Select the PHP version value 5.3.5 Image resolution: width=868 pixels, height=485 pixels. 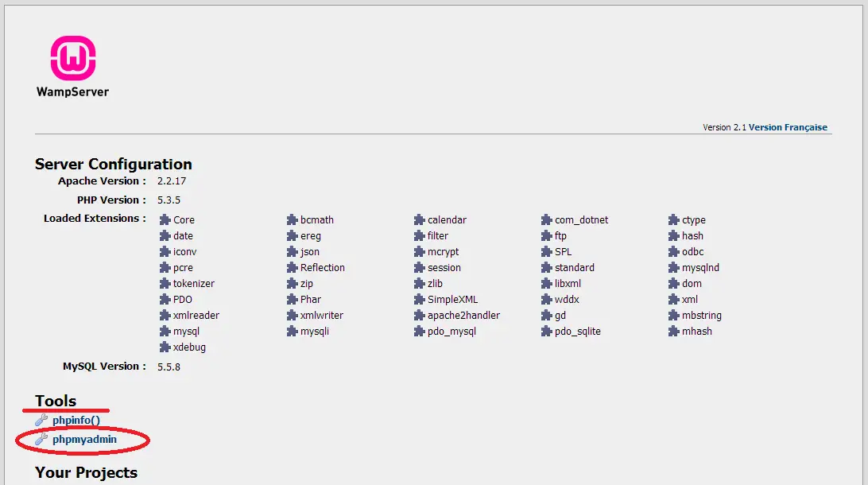(x=169, y=200)
